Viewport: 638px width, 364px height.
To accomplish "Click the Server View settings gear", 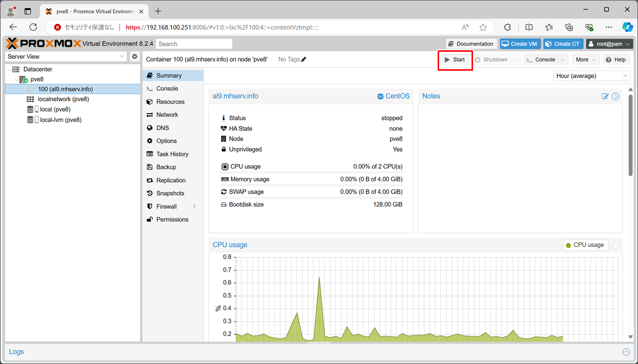I will click(x=135, y=57).
